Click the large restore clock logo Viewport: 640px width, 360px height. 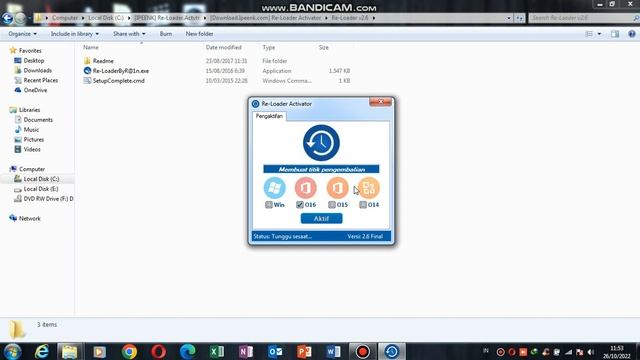pos(321,143)
